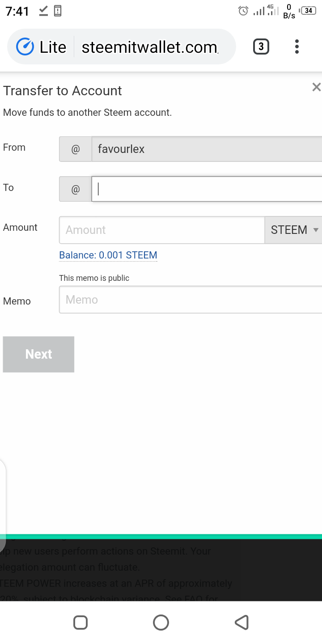Click the 'Amount' field label
322x644 pixels.
pos(20,227)
